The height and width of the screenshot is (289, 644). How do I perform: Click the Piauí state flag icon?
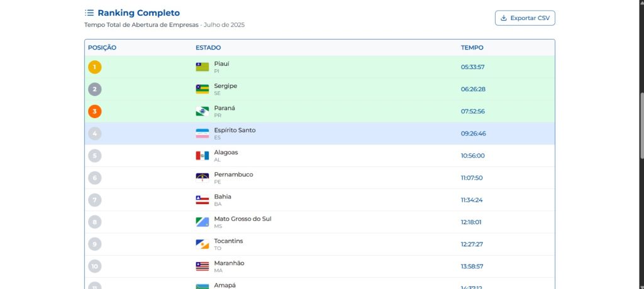point(202,67)
